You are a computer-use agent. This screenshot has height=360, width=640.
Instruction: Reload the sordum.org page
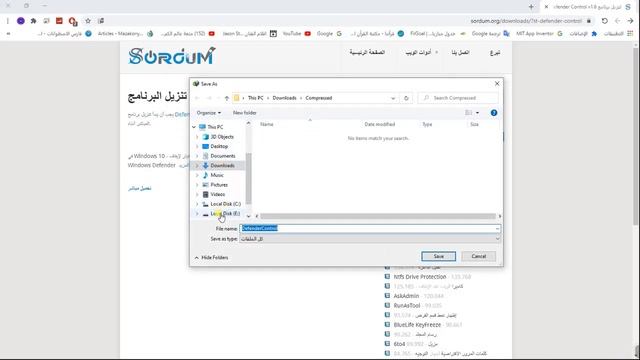[x=604, y=21]
